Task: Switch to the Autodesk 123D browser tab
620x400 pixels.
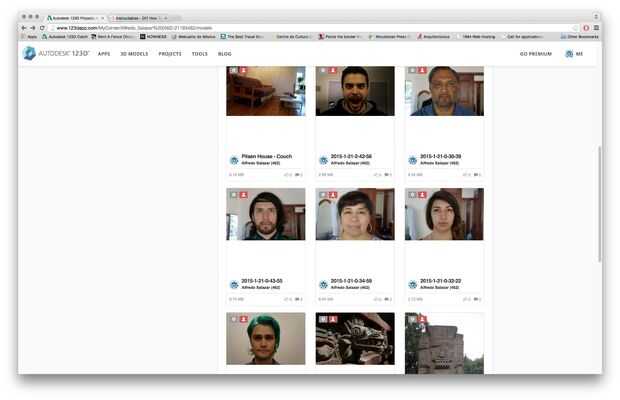Action: (73, 18)
